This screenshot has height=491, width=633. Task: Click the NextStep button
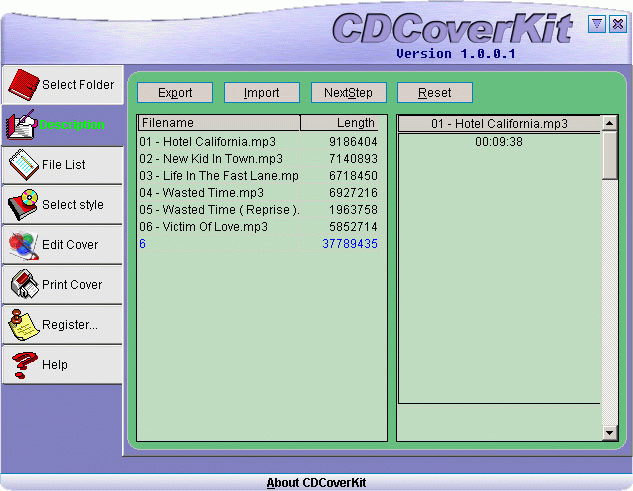(348, 93)
